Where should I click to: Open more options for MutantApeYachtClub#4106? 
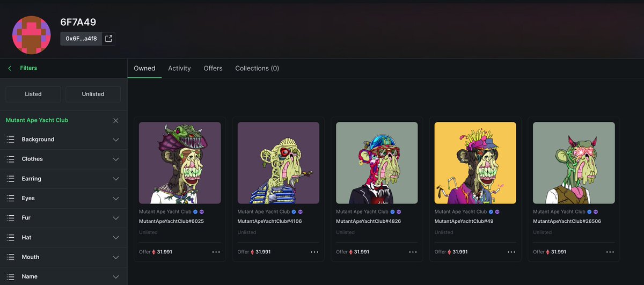click(314, 252)
